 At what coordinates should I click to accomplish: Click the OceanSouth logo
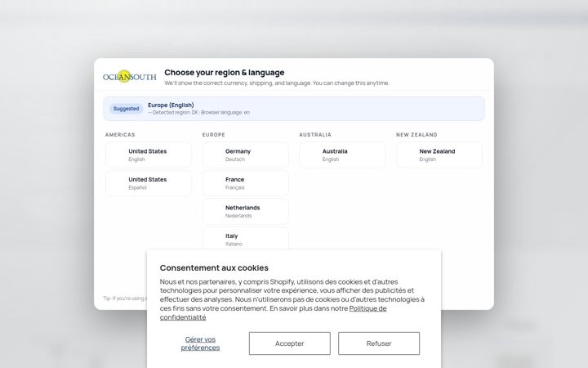click(129, 77)
